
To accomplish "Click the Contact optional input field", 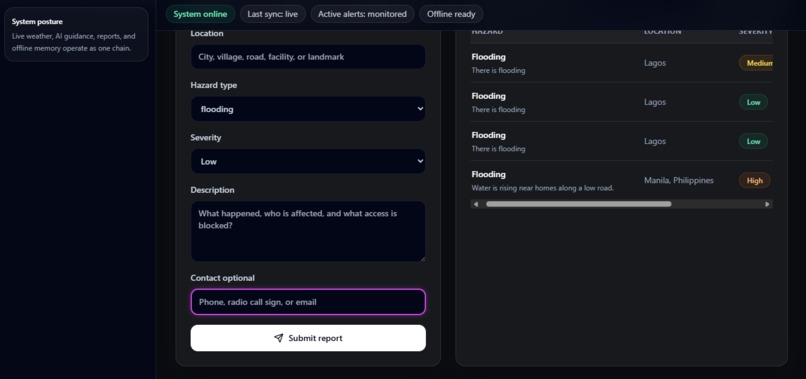I will [308, 302].
